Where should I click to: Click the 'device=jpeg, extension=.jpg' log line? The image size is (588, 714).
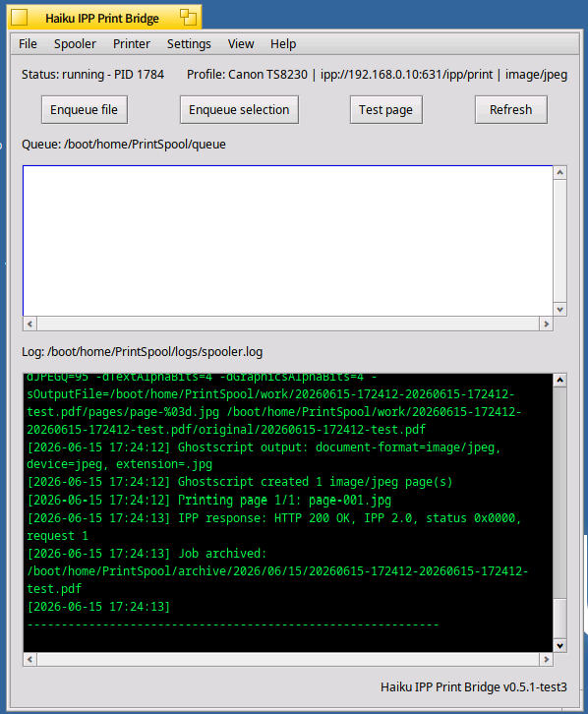coord(119,464)
